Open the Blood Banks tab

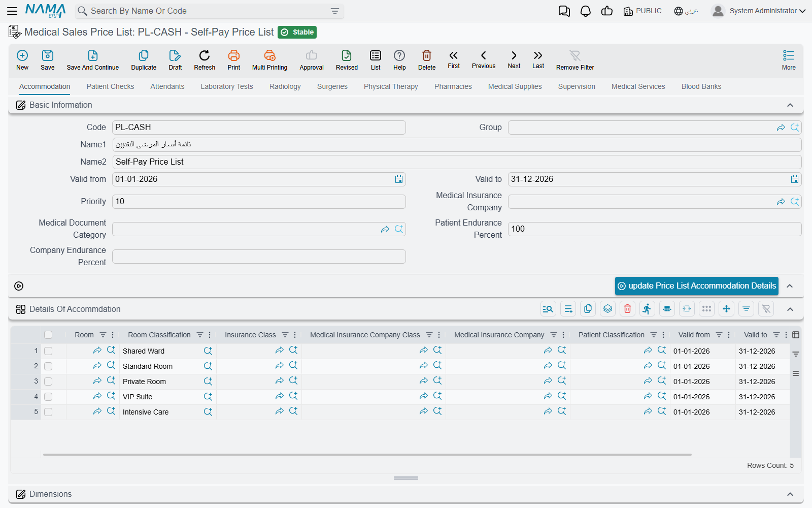701,86
